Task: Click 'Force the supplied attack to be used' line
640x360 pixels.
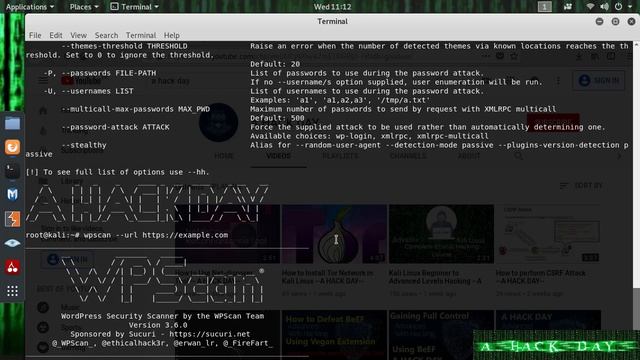Action: point(428,127)
